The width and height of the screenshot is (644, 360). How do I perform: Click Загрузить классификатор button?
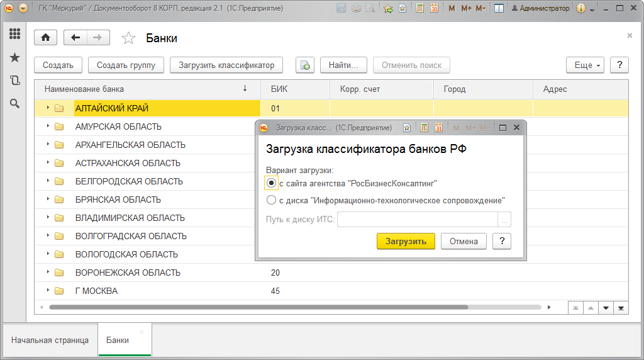tap(226, 65)
